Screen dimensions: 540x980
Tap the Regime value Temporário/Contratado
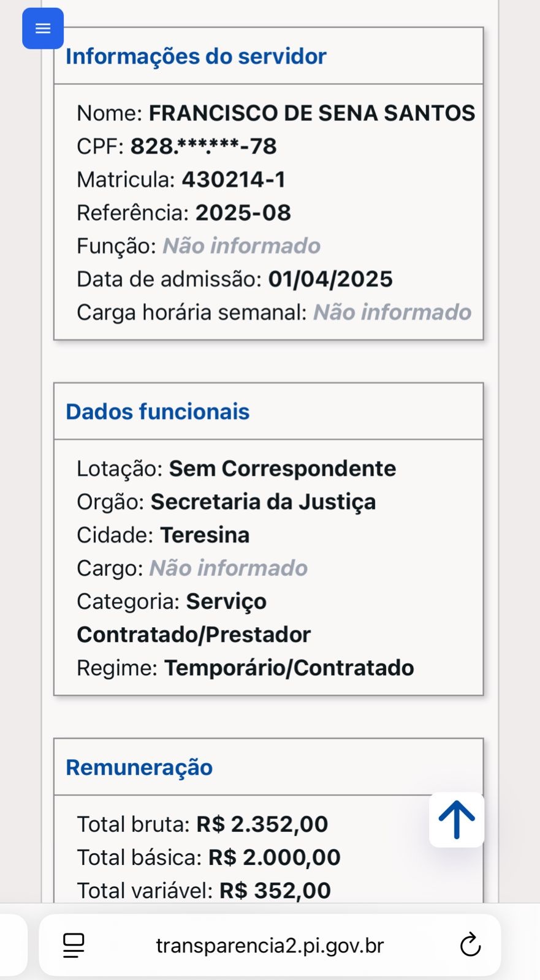tap(289, 668)
